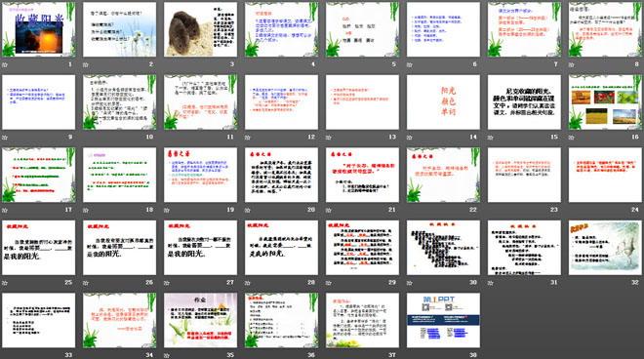Select slide 15 thumbnail with bold black text
Image resolution: width=644 pixels, height=359 pixels.
pyautogui.click(x=524, y=101)
